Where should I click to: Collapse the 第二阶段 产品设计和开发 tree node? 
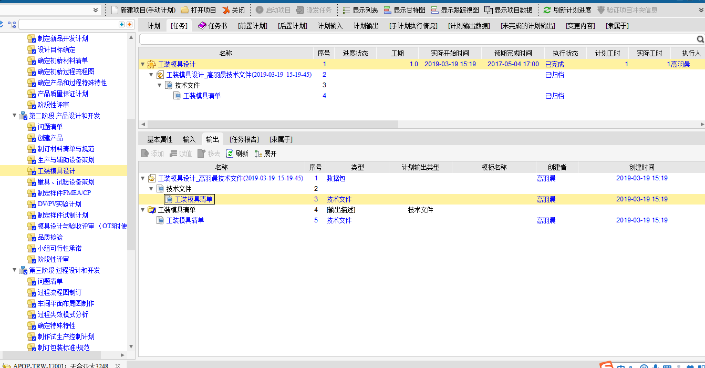(x=14, y=116)
